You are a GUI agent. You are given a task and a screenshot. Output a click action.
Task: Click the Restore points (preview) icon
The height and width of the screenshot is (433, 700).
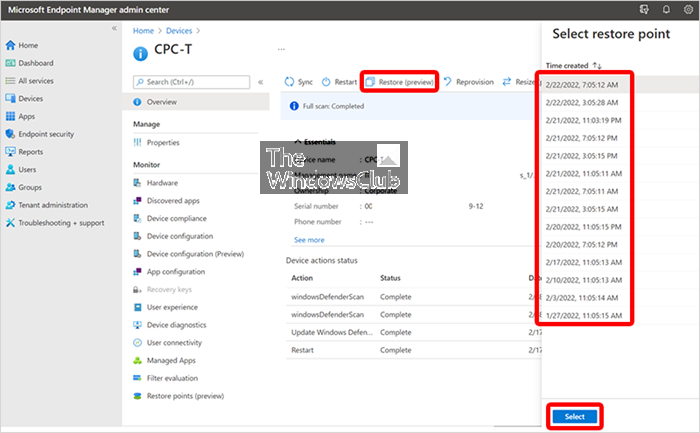[x=138, y=396]
